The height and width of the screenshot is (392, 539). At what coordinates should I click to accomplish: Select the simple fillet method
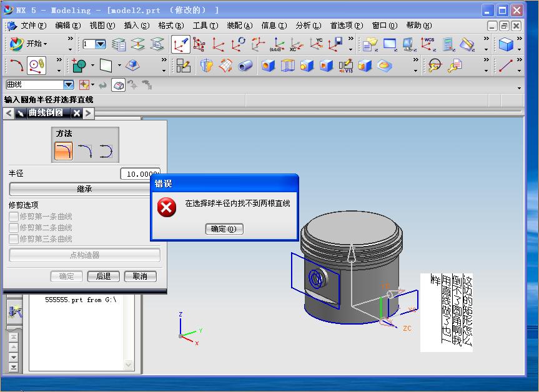click(64, 151)
